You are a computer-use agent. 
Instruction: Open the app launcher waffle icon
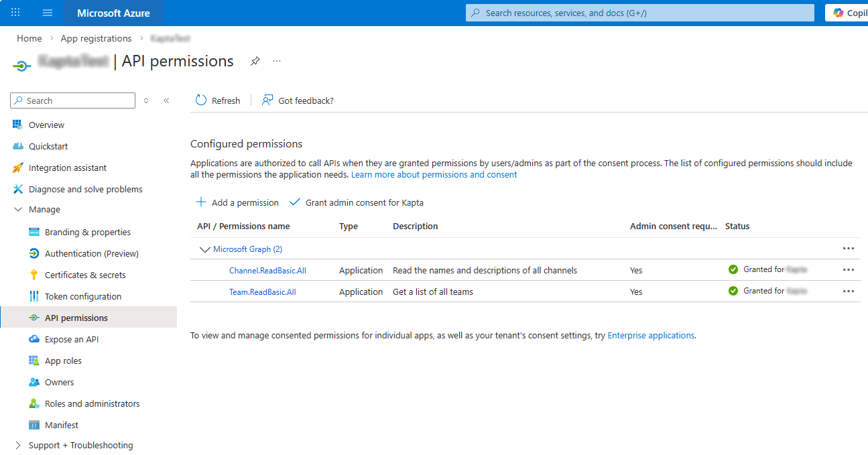click(16, 13)
